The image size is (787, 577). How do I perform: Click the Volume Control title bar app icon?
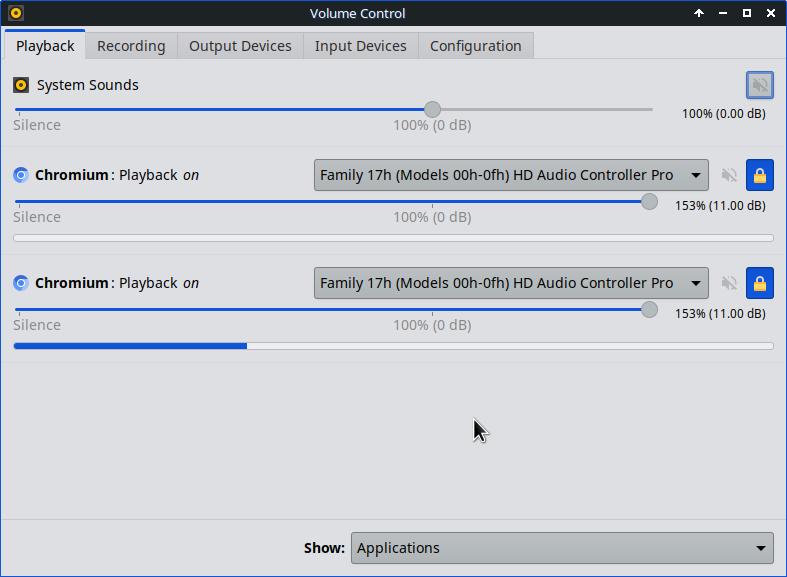coord(16,13)
